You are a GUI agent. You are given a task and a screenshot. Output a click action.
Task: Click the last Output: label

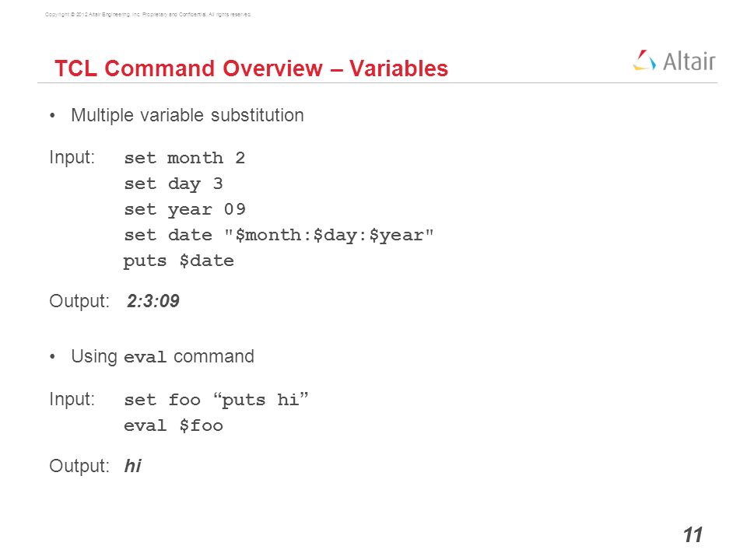click(x=79, y=466)
